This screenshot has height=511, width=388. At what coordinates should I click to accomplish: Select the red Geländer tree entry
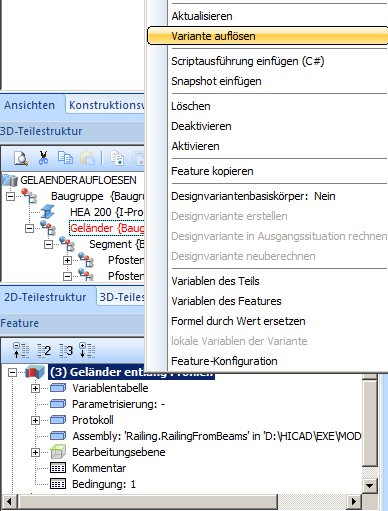pos(107,228)
